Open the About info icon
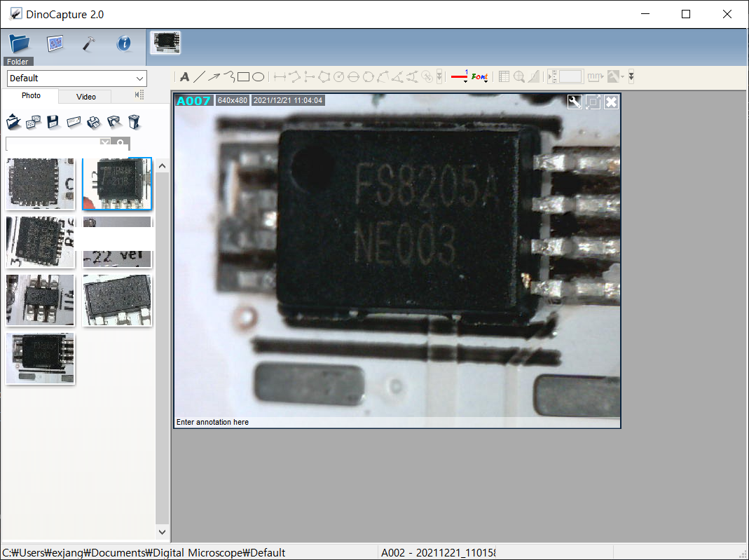749x560 pixels. (x=124, y=43)
